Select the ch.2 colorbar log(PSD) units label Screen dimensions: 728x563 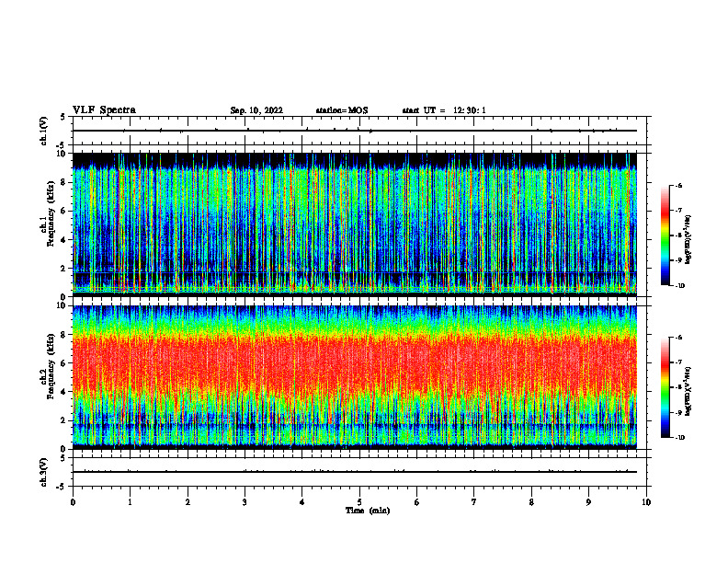pyautogui.click(x=688, y=391)
